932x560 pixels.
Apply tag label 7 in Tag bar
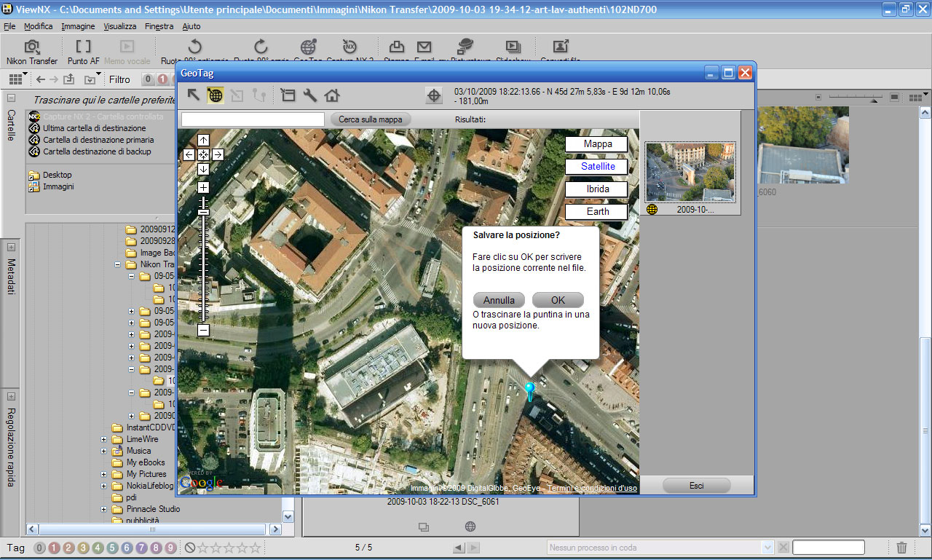[141, 548]
